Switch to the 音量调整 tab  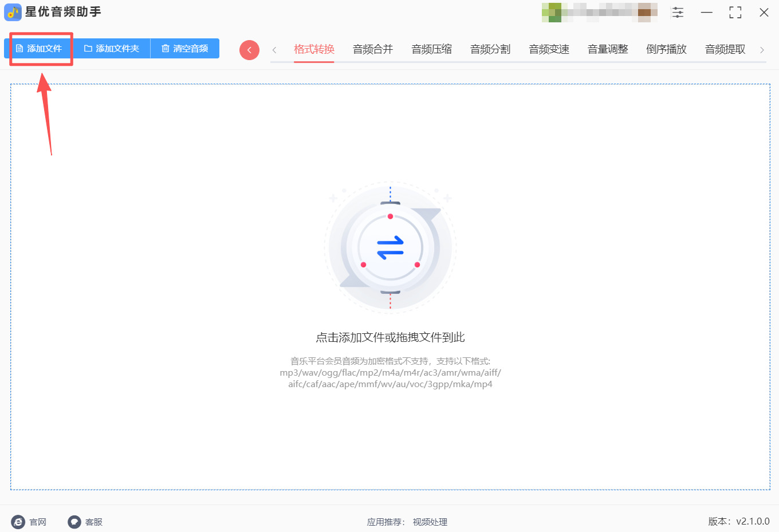pyautogui.click(x=608, y=49)
